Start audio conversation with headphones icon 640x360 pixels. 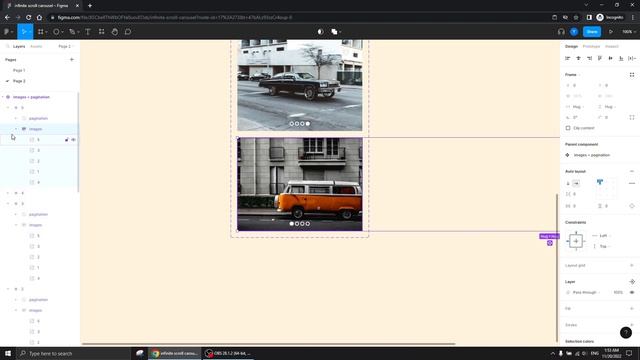(561, 31)
